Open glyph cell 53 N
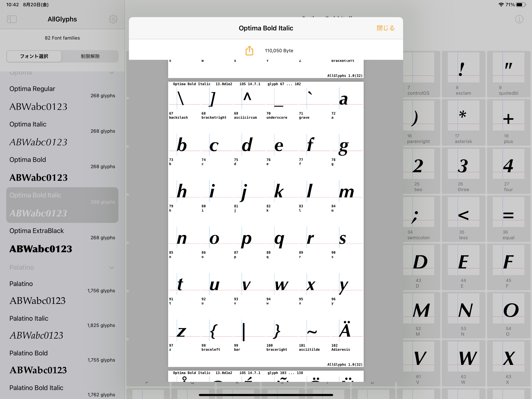The height and width of the screenshot is (399, 532). [463, 315]
